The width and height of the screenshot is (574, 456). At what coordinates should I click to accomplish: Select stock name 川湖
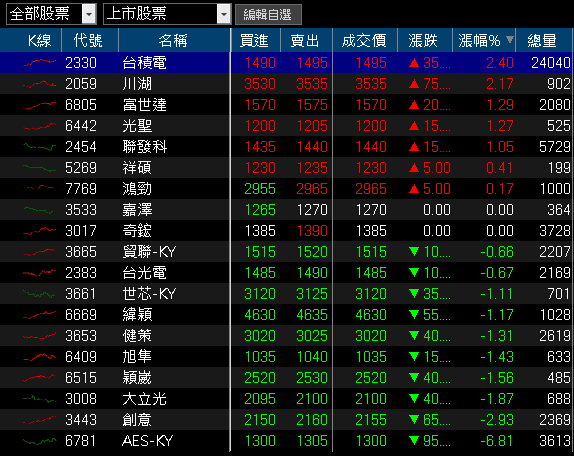click(x=137, y=84)
